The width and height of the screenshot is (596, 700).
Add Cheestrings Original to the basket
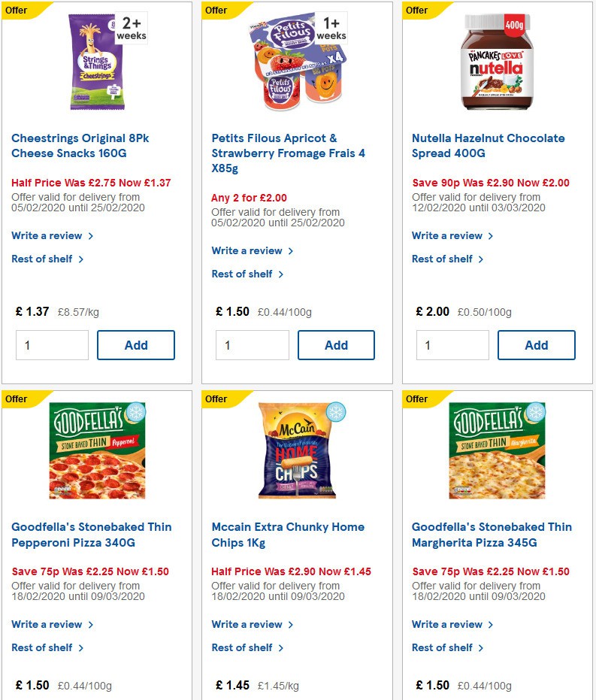(135, 345)
